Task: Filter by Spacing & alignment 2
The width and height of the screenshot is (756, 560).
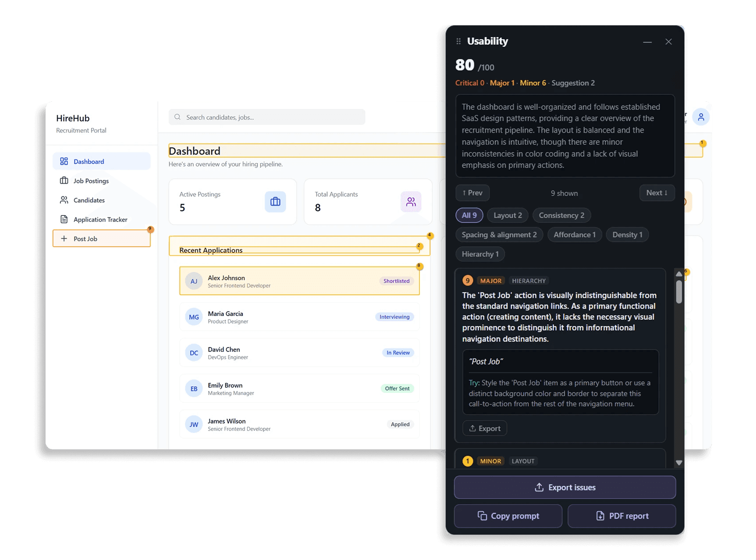Action: [x=499, y=235]
